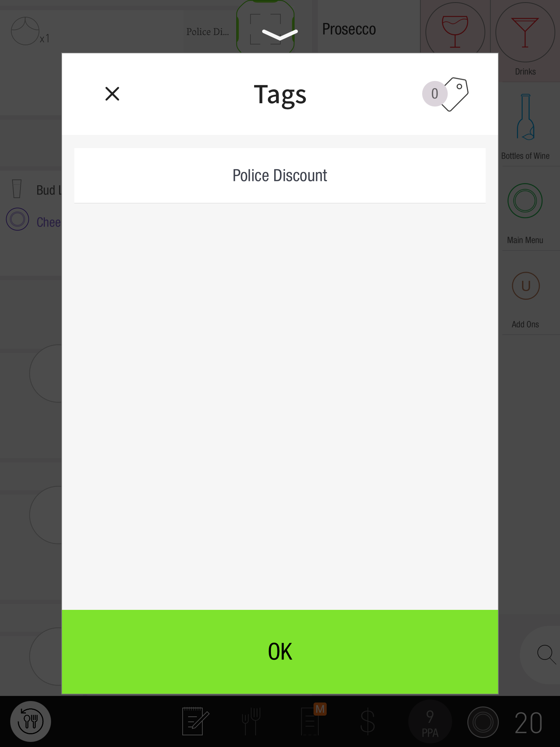560x747 pixels.
Task: Tap the plate icon beside number 20
Action: pos(483,722)
